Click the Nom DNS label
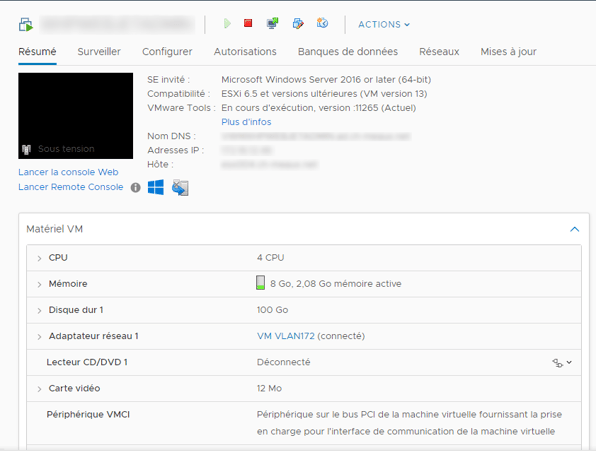The width and height of the screenshot is (596, 462). point(171,136)
